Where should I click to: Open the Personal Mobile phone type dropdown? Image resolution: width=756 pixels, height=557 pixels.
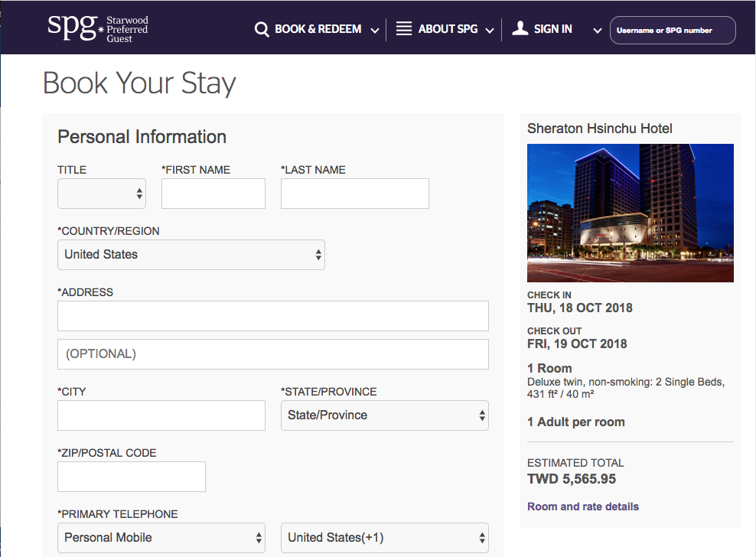pyautogui.click(x=161, y=538)
